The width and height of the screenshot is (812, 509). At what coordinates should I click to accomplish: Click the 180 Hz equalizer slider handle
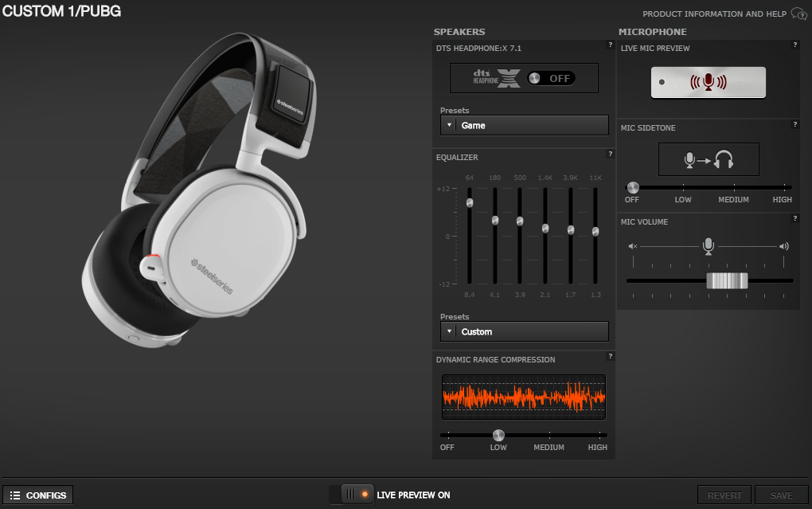[x=495, y=221]
